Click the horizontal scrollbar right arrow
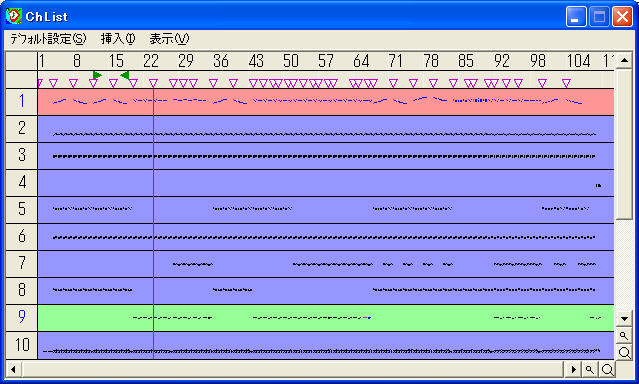 click(573, 369)
